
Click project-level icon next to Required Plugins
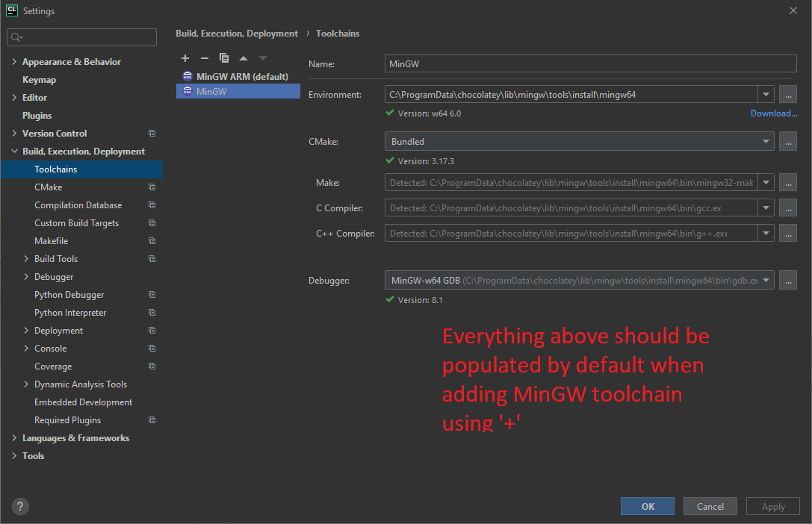(152, 420)
